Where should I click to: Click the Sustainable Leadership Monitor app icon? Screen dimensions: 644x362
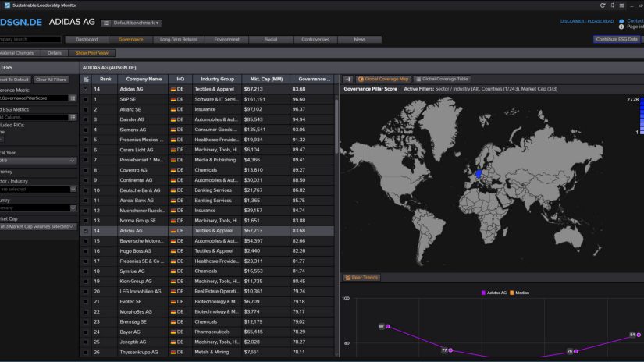[x=7, y=5]
